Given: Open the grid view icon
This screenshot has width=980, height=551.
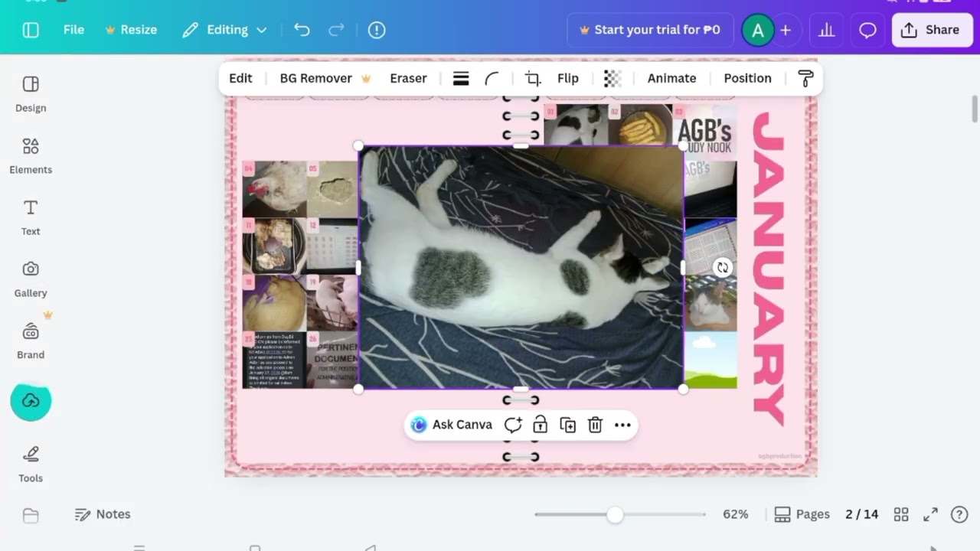Looking at the screenshot, I should pos(901,514).
